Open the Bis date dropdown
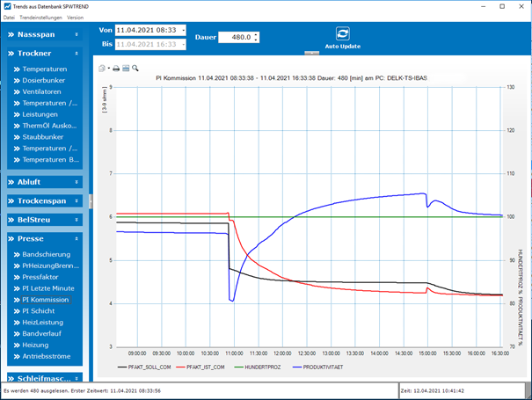Screen dimensions: 532x400 click(x=183, y=45)
